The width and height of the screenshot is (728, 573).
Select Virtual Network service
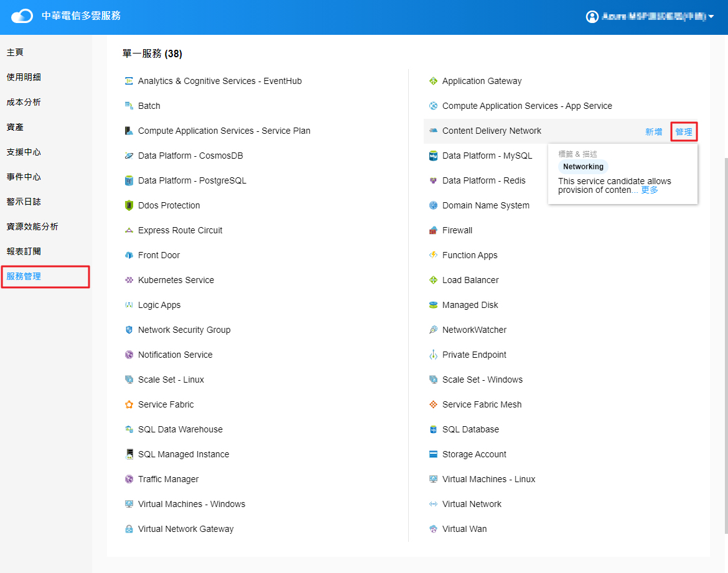click(x=472, y=505)
